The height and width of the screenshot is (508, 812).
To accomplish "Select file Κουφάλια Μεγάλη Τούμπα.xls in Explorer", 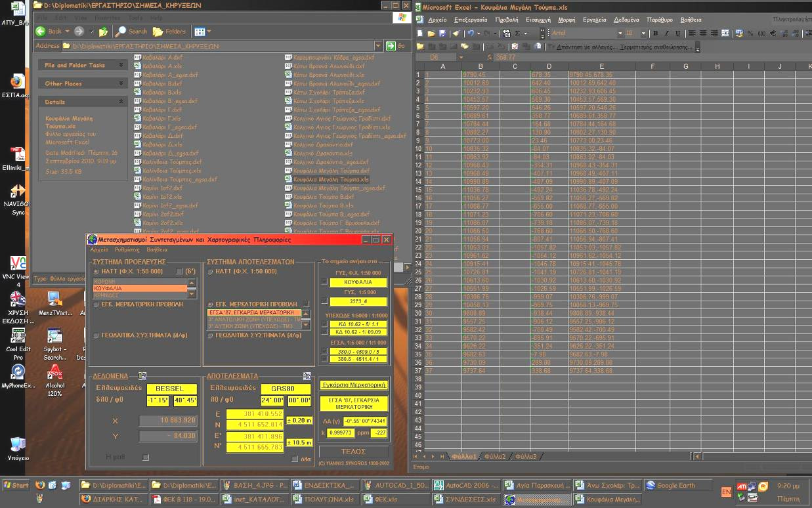I will click(327, 179).
